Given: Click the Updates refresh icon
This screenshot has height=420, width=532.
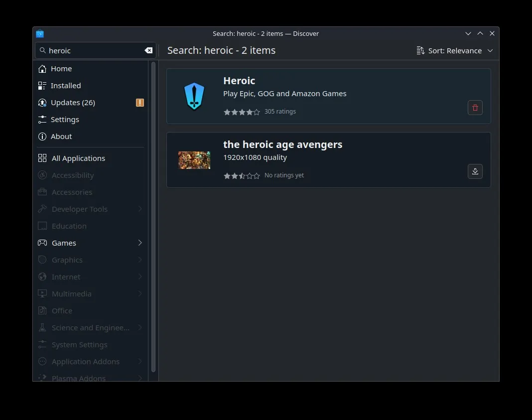Looking at the screenshot, I should [x=42, y=103].
